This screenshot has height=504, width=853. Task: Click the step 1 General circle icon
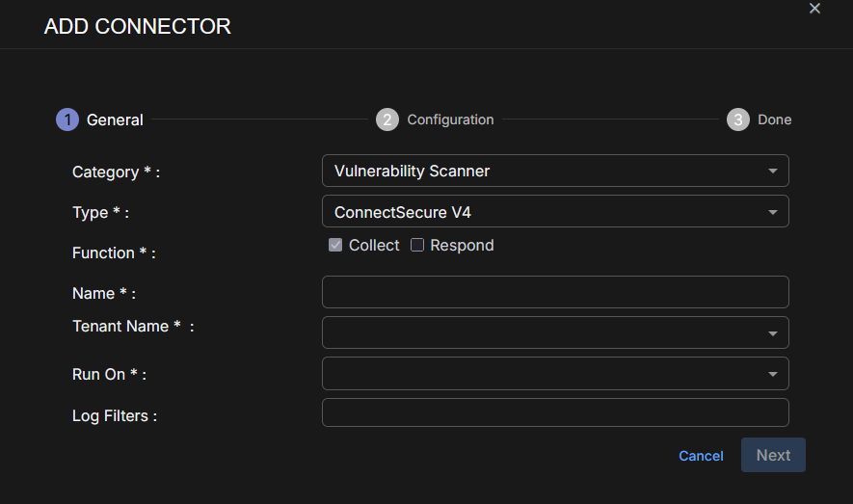tap(67, 119)
